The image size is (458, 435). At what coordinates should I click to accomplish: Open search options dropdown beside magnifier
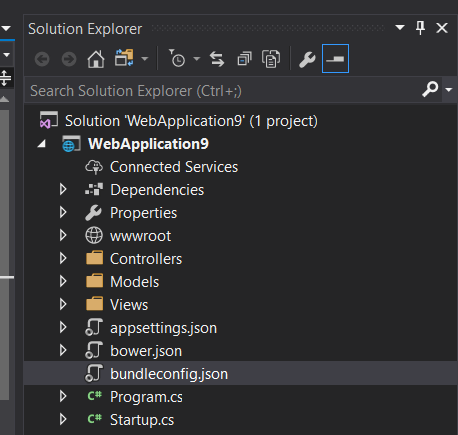449,90
